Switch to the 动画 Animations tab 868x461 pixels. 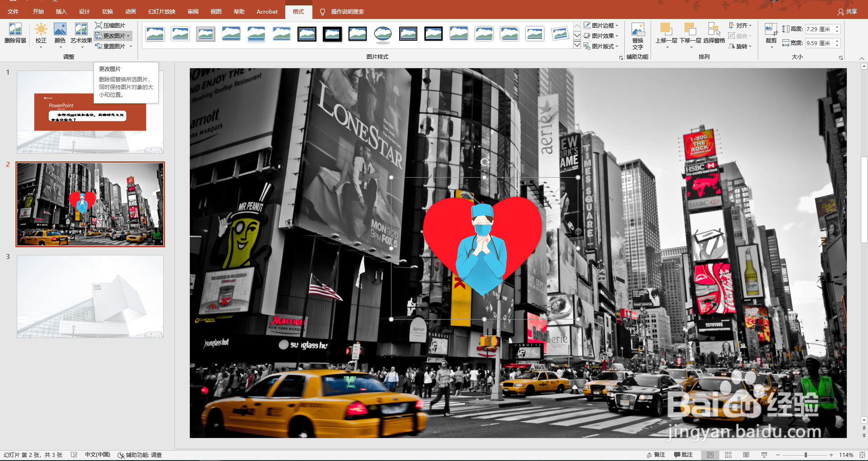[131, 11]
